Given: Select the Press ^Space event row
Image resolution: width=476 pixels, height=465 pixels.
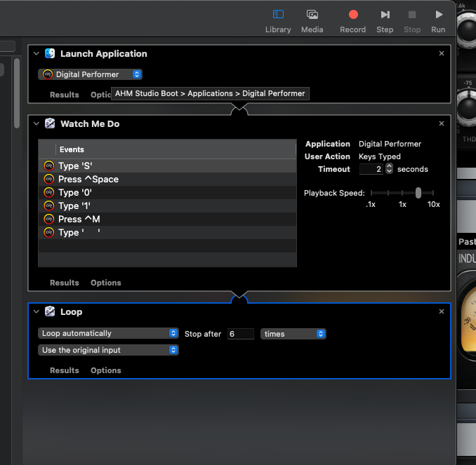Looking at the screenshot, I should 167,180.
